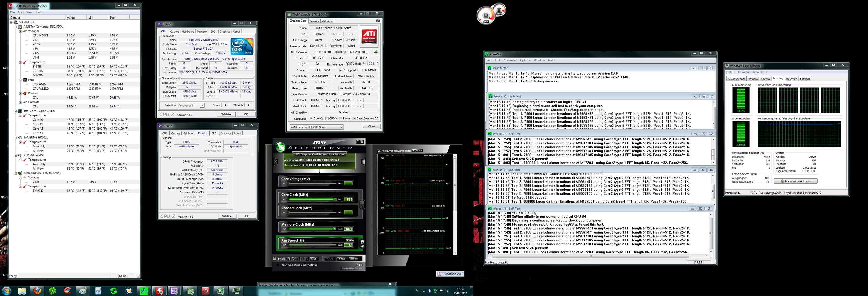Image resolution: width=868 pixels, height=296 pixels.
Task: Collapse the Intel Core 2 Quad Q9400 node
Action: (16, 111)
